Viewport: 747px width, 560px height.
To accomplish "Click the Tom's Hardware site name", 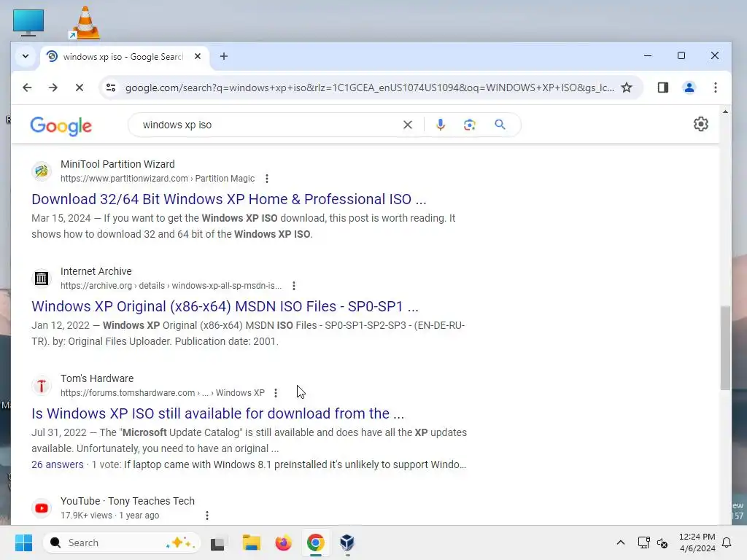I will point(97,378).
